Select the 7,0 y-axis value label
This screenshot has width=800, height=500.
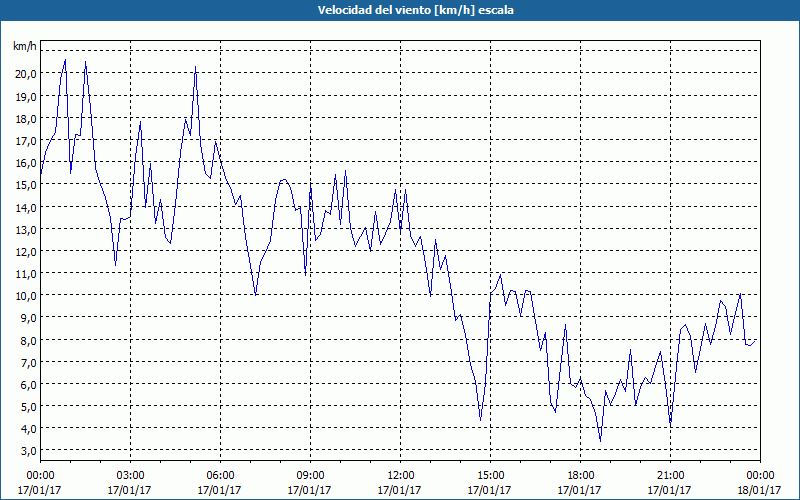(x=29, y=362)
